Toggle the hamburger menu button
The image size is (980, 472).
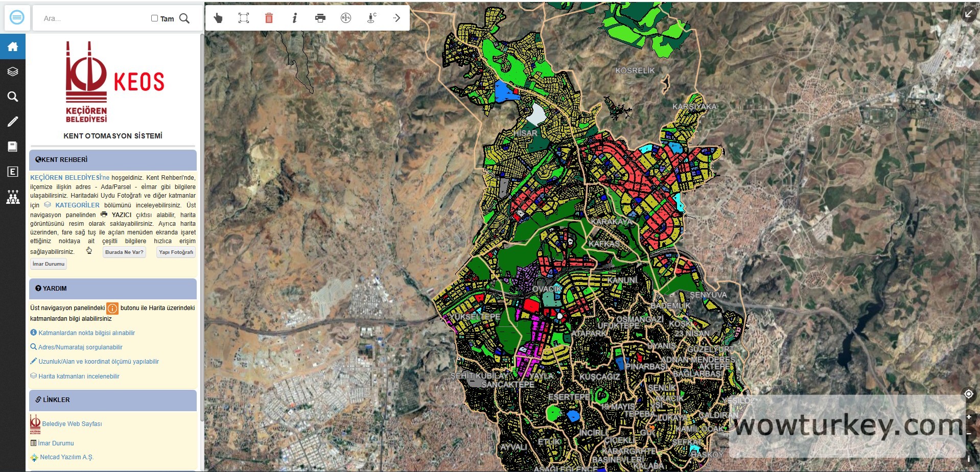17,18
